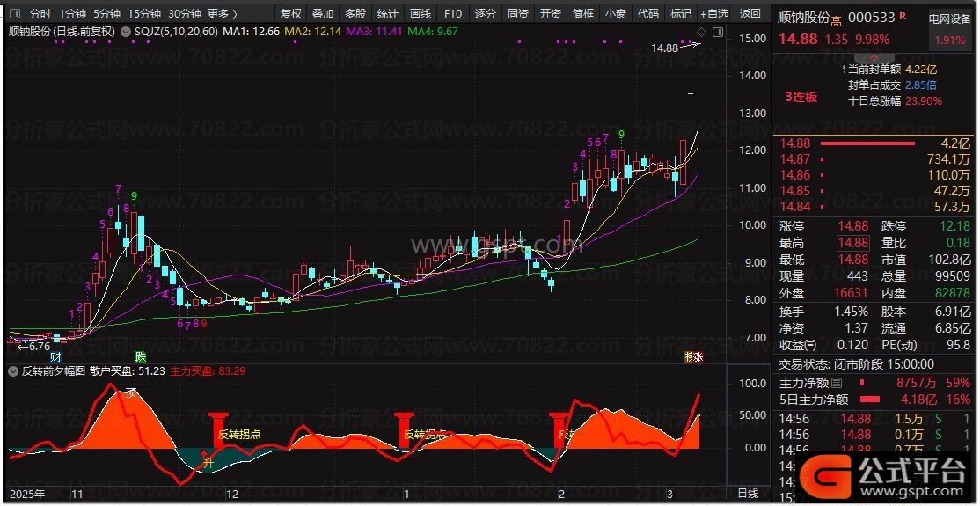Click the 日线 period label at the bottom
980x506 pixels.
748,494
